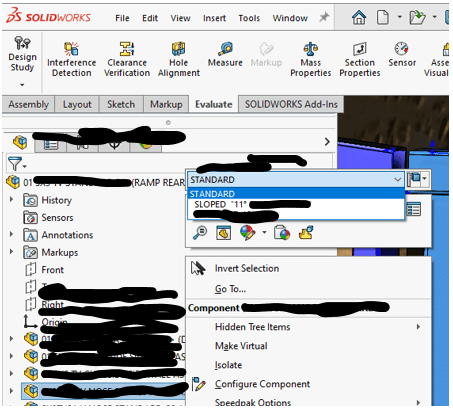Expand the Annotations tree node
Screen dimensions: 453x409
click(11, 234)
